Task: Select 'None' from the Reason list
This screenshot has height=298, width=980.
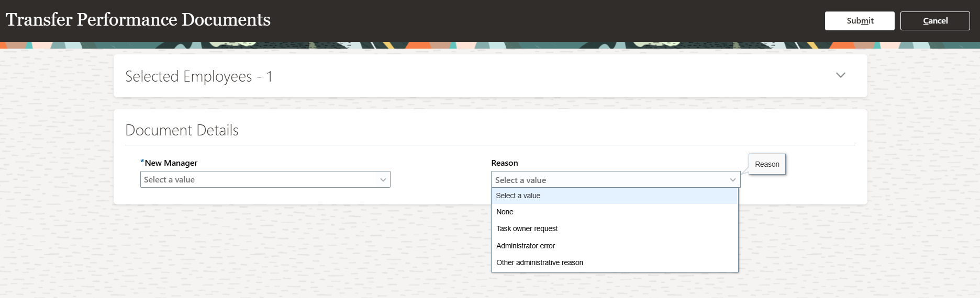Action: [x=615, y=212]
